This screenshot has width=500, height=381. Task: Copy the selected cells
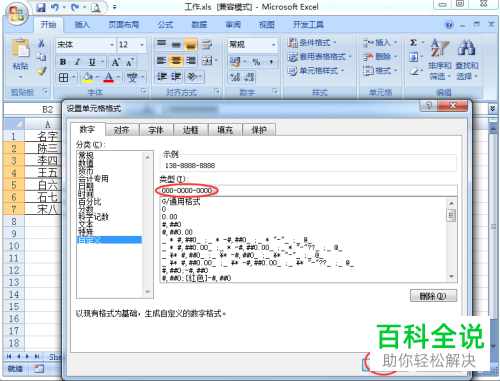(41, 57)
